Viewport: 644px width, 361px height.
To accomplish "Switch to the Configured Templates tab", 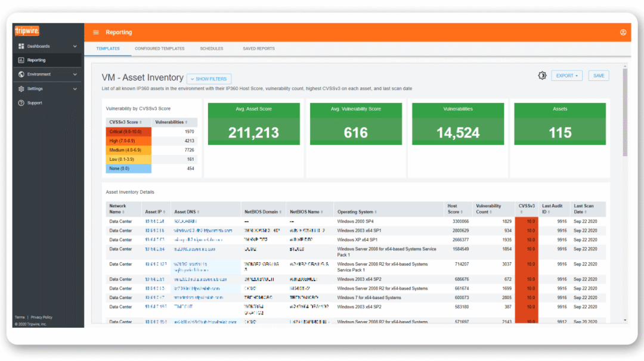I will (x=159, y=49).
